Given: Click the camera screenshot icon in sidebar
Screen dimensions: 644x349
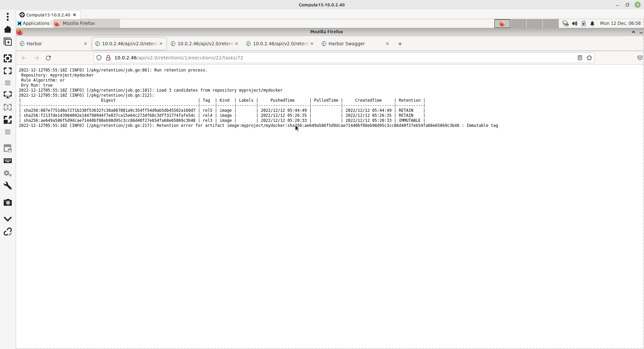Looking at the screenshot, I should pyautogui.click(x=8, y=203).
